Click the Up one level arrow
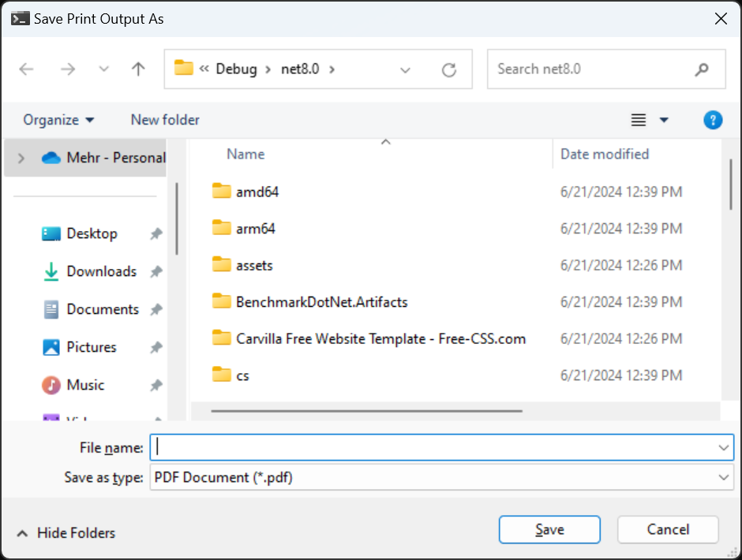The image size is (742, 560). click(x=138, y=69)
